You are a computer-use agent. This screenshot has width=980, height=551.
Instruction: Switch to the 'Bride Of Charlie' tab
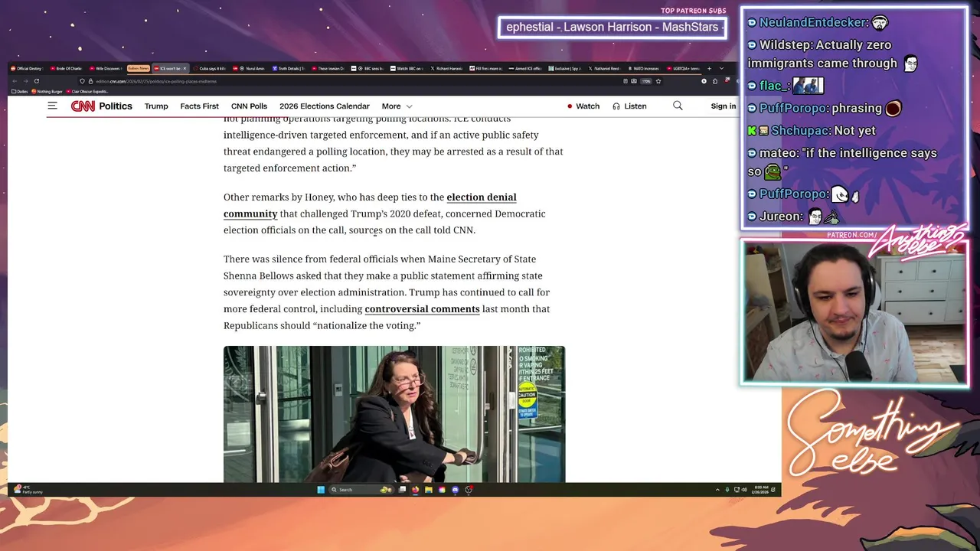(65, 68)
